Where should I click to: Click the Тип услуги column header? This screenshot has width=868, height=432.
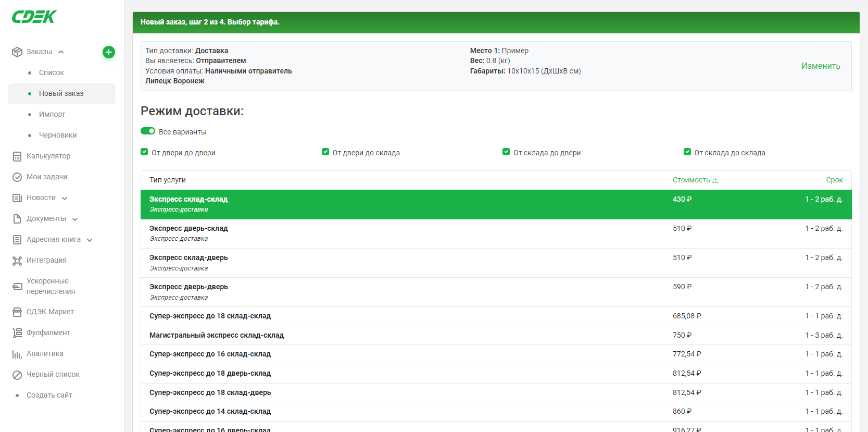(168, 180)
